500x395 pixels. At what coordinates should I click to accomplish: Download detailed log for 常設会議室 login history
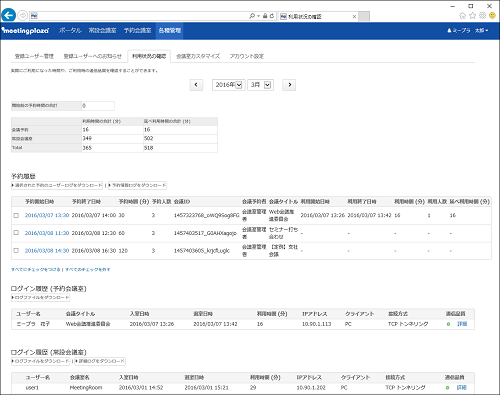point(100,361)
